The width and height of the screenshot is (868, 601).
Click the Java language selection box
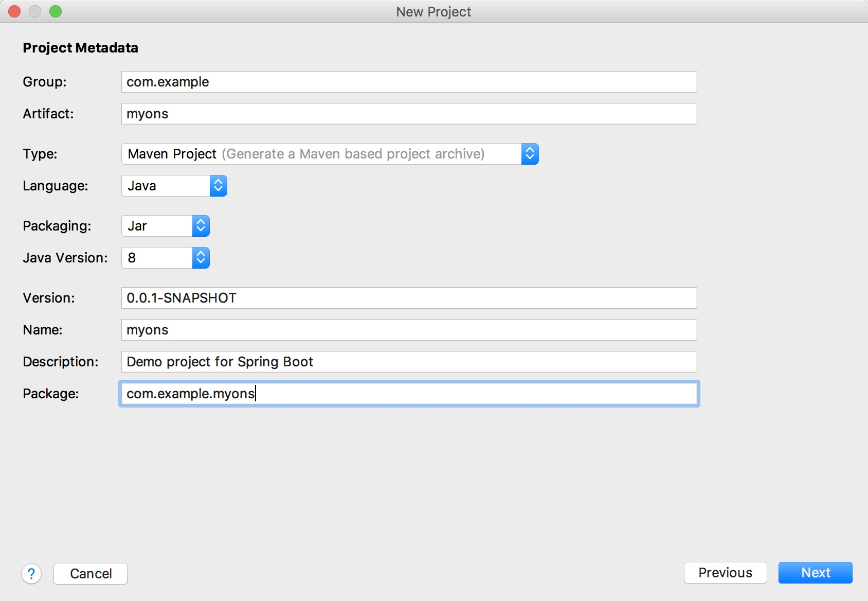click(x=166, y=186)
